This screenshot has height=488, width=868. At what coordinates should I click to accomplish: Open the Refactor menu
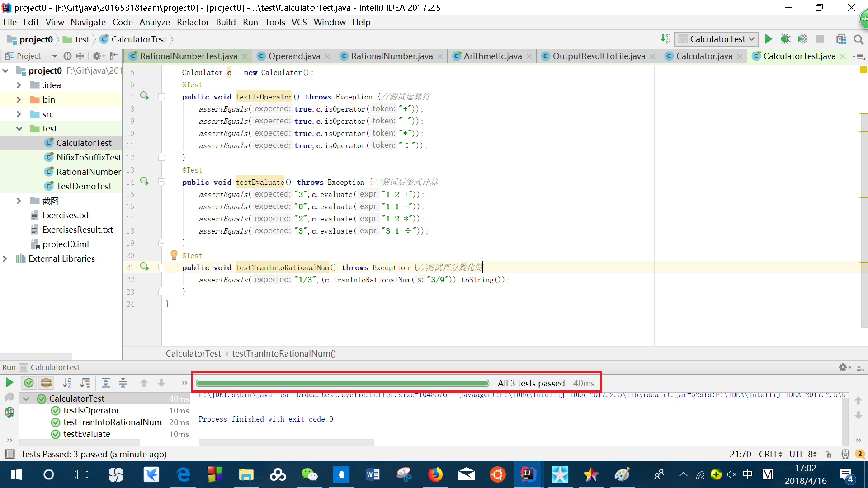coord(193,22)
